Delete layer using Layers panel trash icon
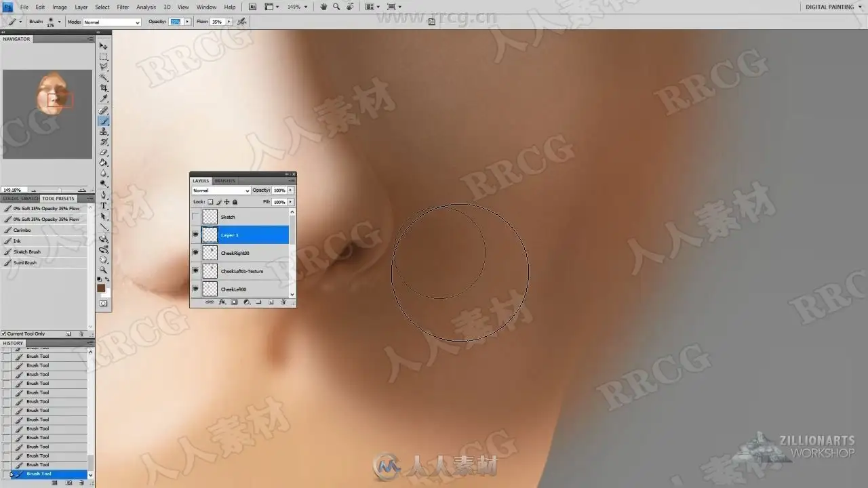The image size is (868, 488). point(283,302)
